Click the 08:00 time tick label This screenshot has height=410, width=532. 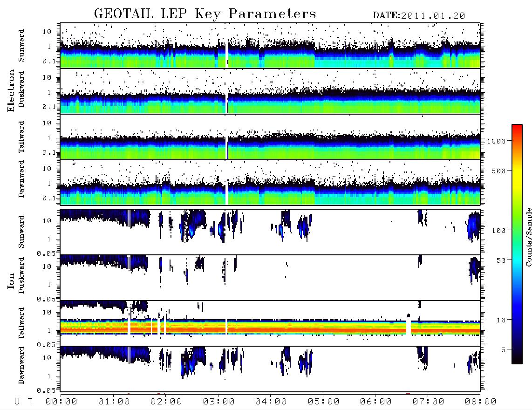pos(481,402)
